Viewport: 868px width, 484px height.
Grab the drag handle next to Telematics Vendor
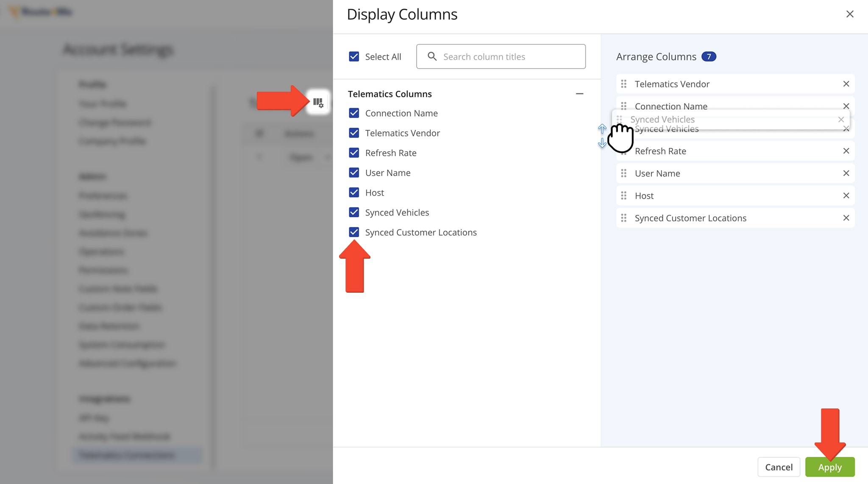click(623, 84)
